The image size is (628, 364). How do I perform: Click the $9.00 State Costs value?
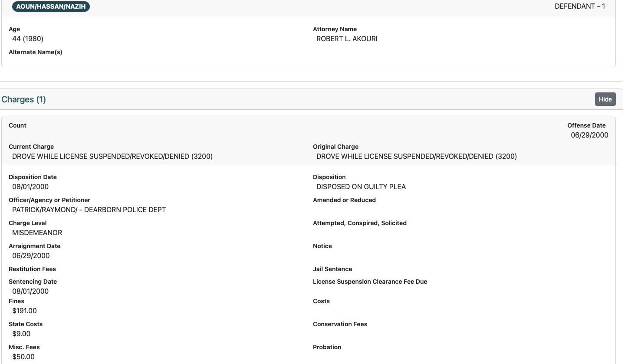pos(21,334)
